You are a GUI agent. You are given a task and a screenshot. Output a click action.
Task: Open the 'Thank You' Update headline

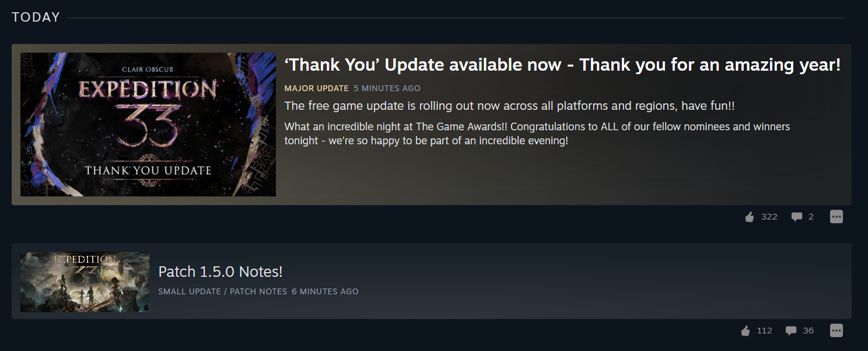point(562,65)
